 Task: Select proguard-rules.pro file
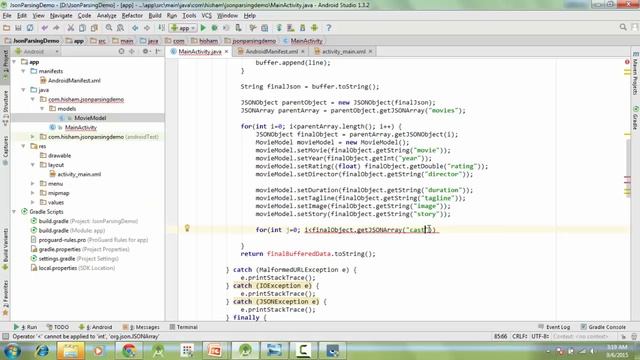click(62, 240)
